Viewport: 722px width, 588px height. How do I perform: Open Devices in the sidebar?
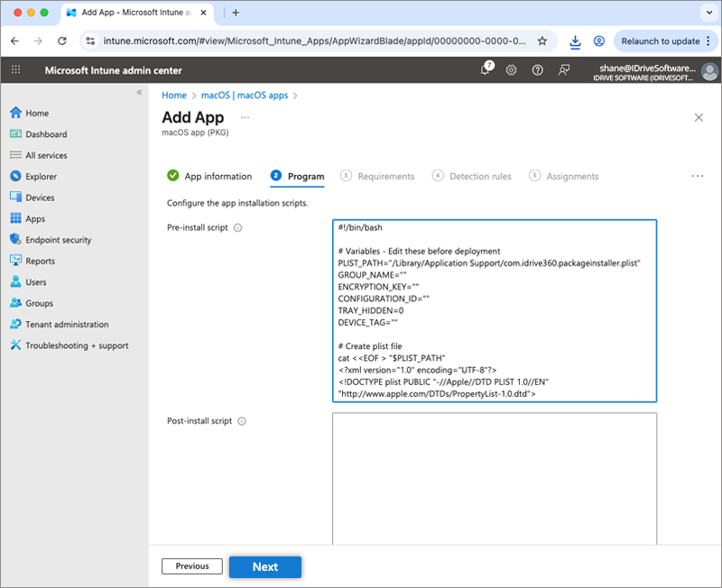tap(32, 198)
